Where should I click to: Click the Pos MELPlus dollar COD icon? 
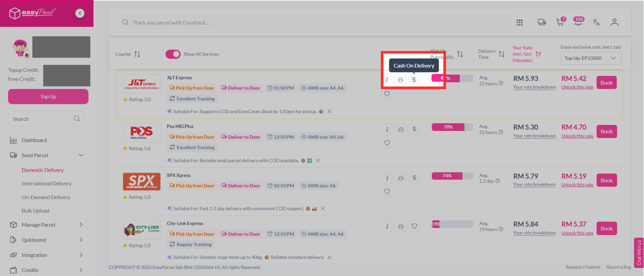point(414,129)
